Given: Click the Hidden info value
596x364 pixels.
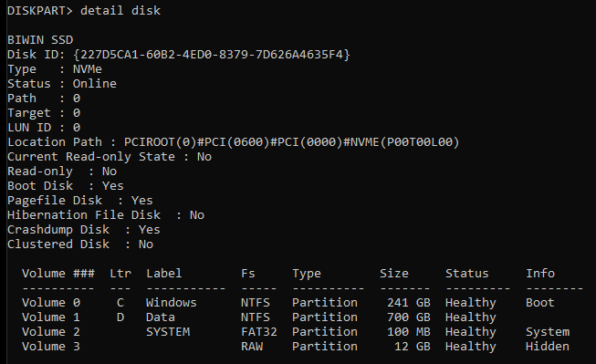Looking at the screenshot, I should 548,347.
